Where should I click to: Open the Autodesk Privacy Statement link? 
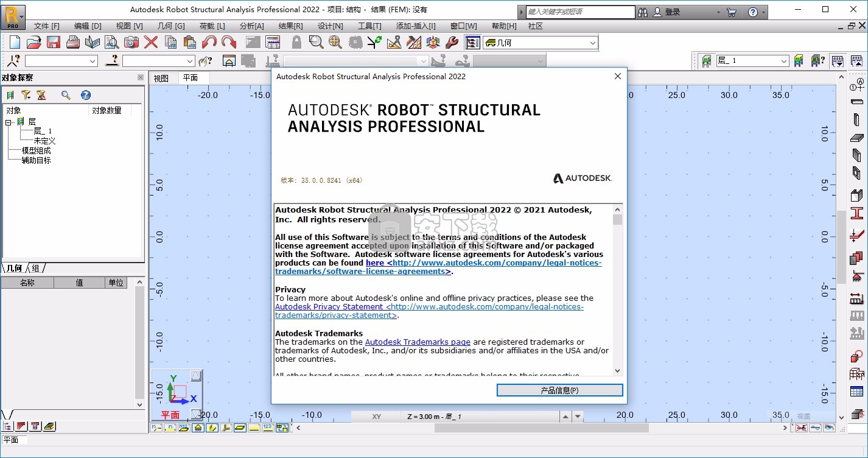click(429, 311)
